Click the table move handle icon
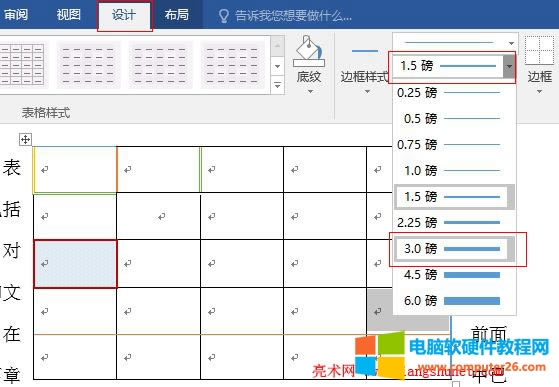The width and height of the screenshot is (559, 387). [25, 139]
